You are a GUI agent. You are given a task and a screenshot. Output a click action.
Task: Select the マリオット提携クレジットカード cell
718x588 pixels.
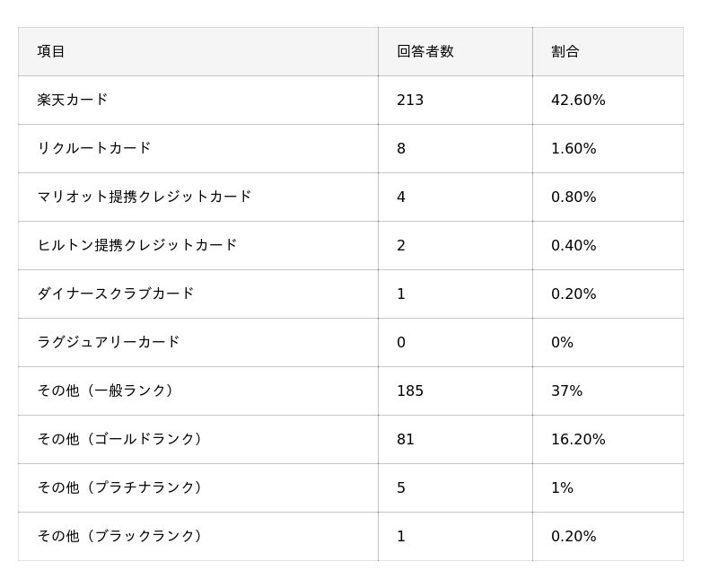[144, 197]
